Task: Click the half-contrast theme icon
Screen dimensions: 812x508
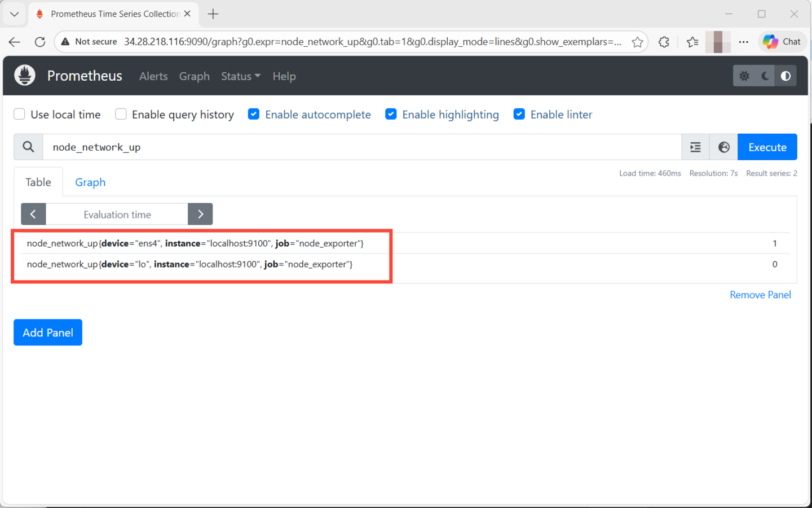Action: pyautogui.click(x=785, y=75)
